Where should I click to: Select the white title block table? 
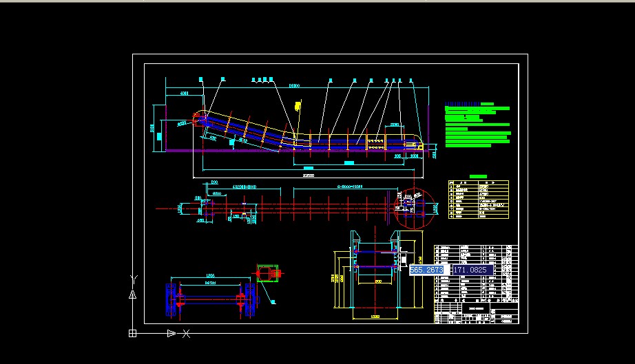tap(475, 283)
